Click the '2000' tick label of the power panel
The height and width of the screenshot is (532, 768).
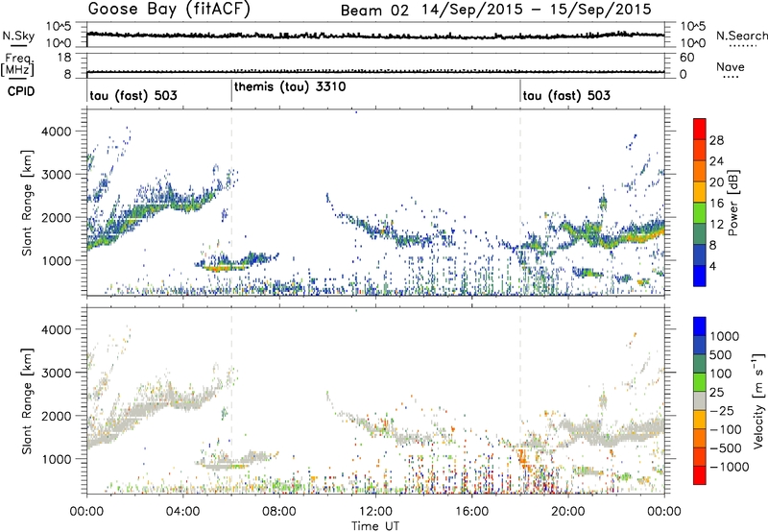click(x=56, y=217)
